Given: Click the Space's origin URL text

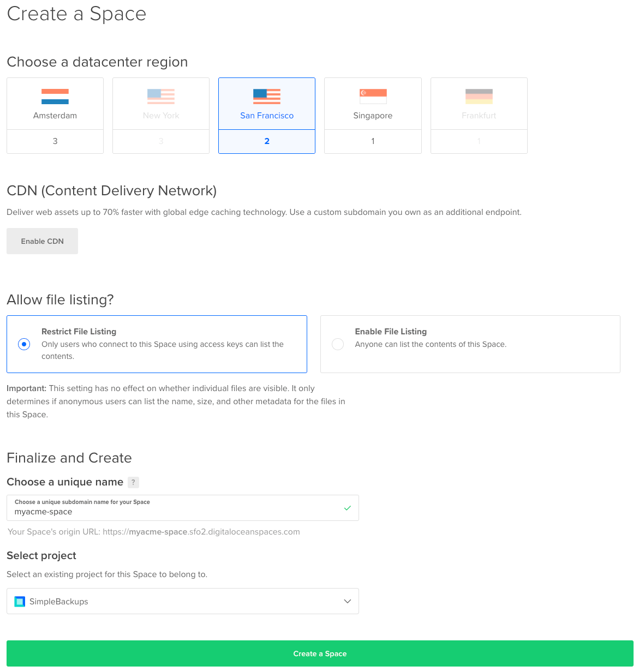Looking at the screenshot, I should [153, 531].
